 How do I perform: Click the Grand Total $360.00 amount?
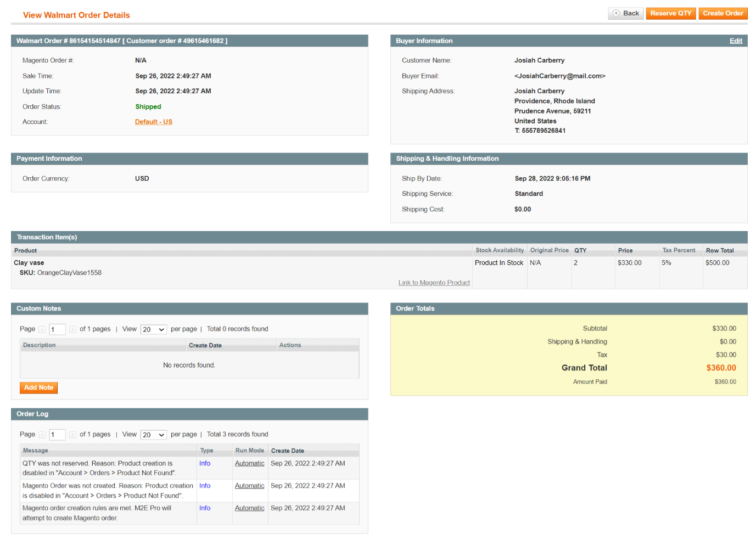721,368
